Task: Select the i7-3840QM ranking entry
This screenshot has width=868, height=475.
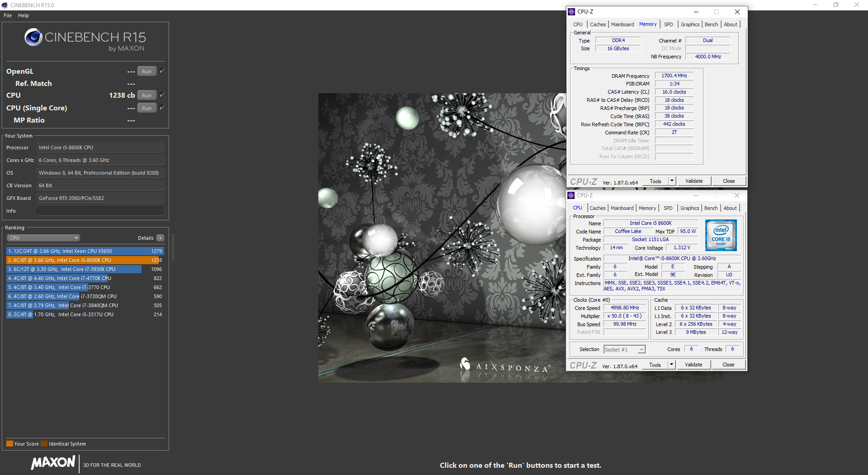Action: pos(85,305)
